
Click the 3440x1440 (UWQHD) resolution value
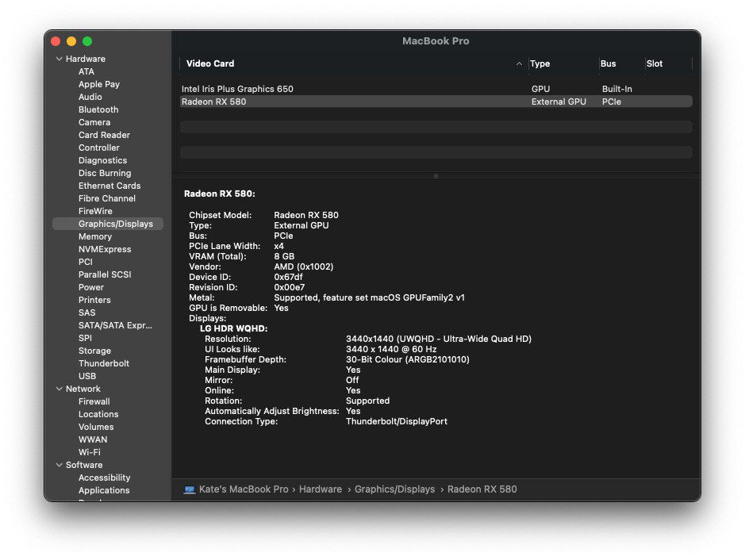click(x=439, y=339)
